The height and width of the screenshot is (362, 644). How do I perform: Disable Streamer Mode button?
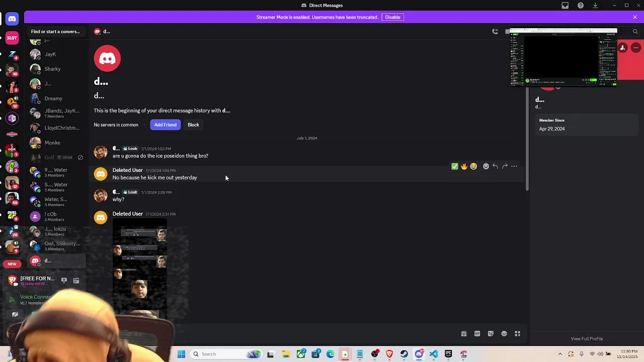(x=392, y=17)
